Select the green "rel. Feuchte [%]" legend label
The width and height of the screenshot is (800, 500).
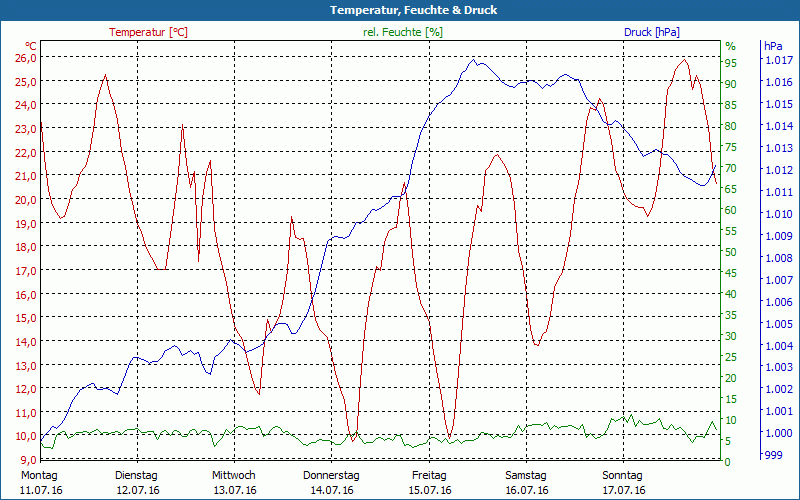click(401, 32)
